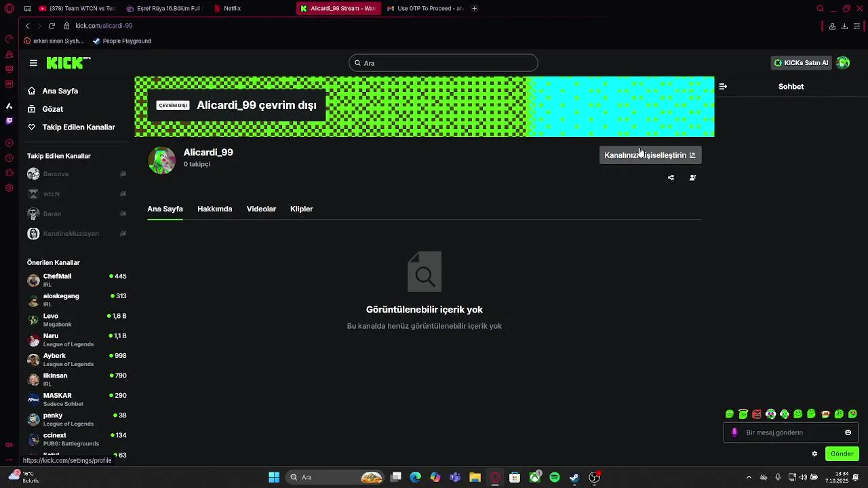Screen dimensions: 868x488
Task: Open Levo recommended channel
Action: (77, 320)
